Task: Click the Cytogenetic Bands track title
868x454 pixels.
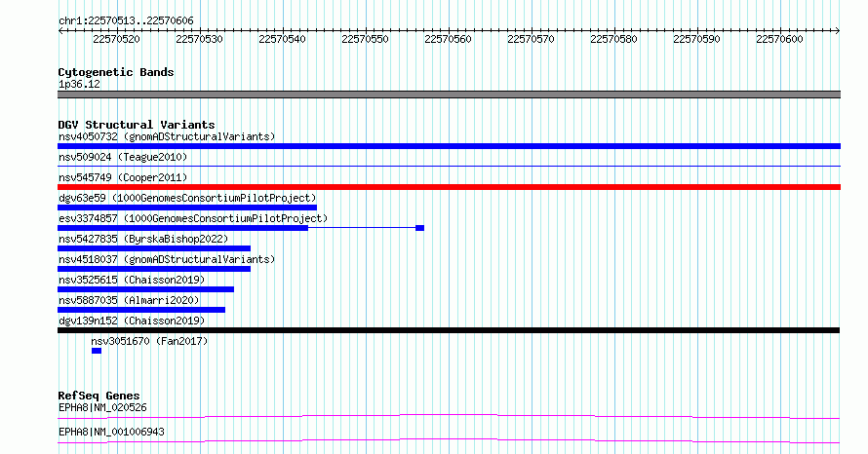Action: click(116, 72)
